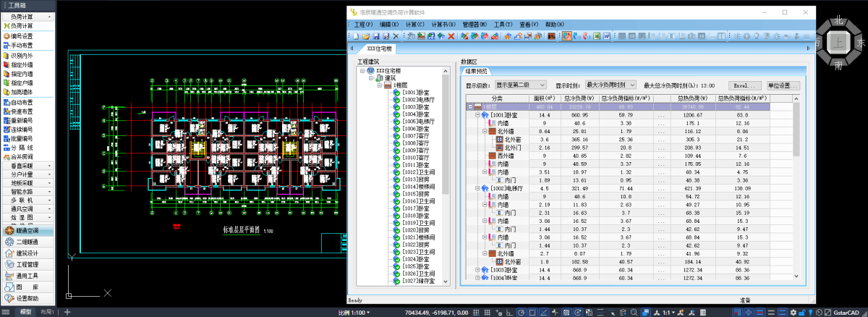Open the 工程(P) menu
Viewport: 868px width, 317px height.
point(364,25)
